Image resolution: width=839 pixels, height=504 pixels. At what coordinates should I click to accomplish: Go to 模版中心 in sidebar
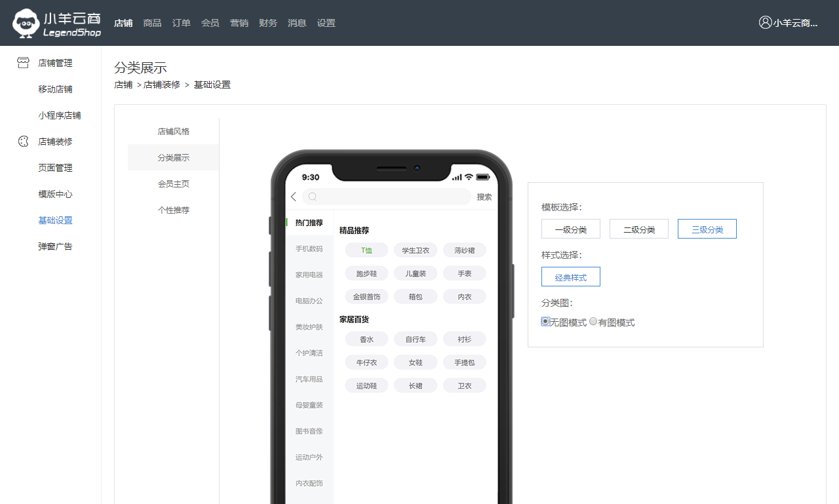(55, 194)
